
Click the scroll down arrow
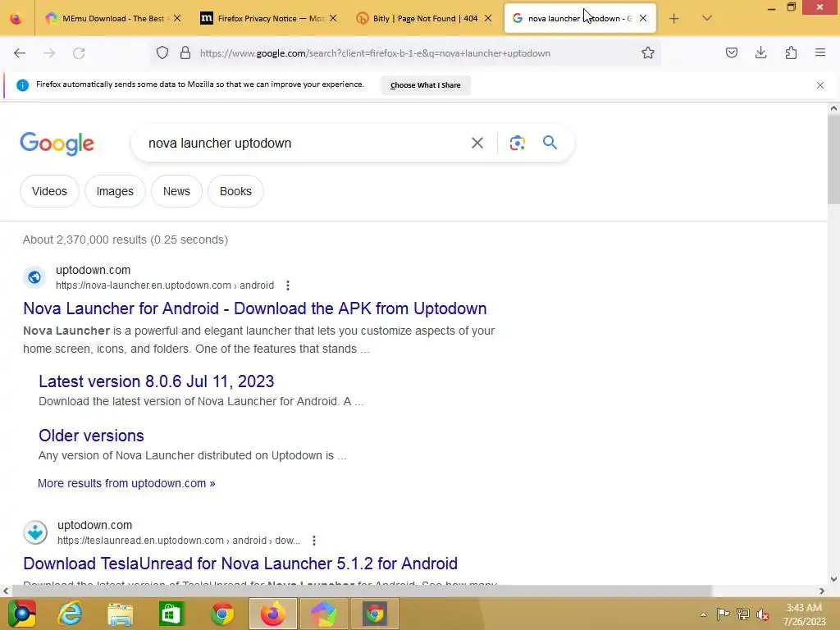(833, 578)
